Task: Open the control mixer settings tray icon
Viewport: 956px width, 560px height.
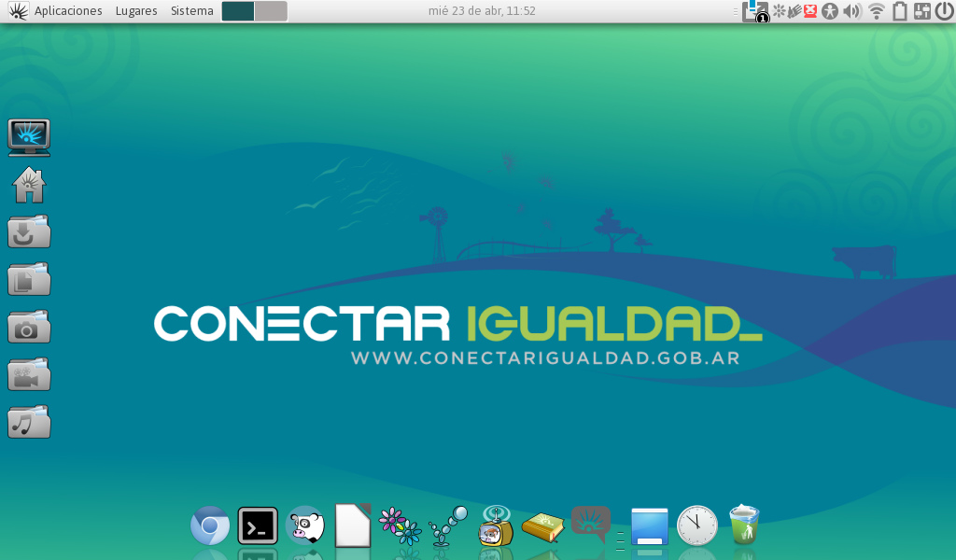Action: pos(921,11)
